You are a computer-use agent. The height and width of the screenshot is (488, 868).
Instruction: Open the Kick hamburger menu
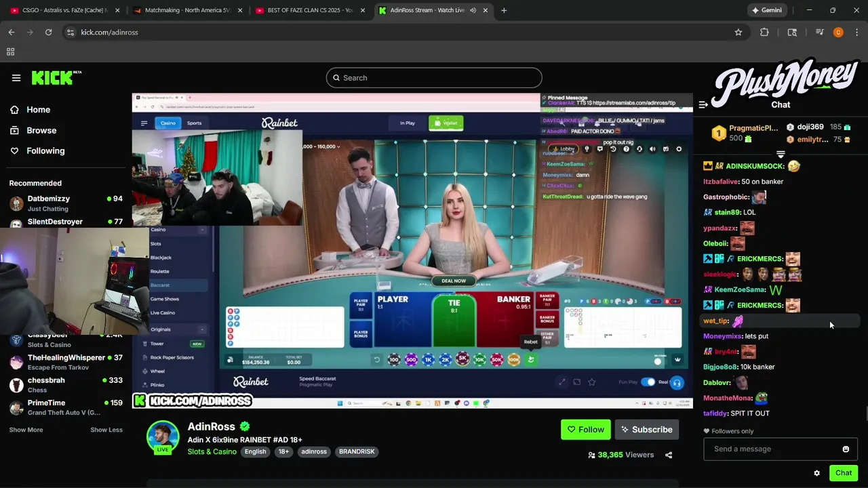point(16,78)
